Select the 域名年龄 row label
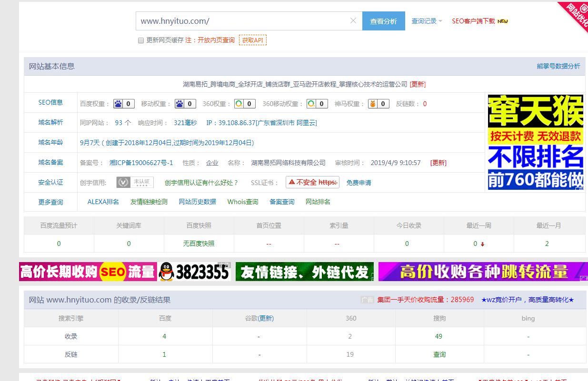Screen dimensions: 588x381 pos(50,142)
